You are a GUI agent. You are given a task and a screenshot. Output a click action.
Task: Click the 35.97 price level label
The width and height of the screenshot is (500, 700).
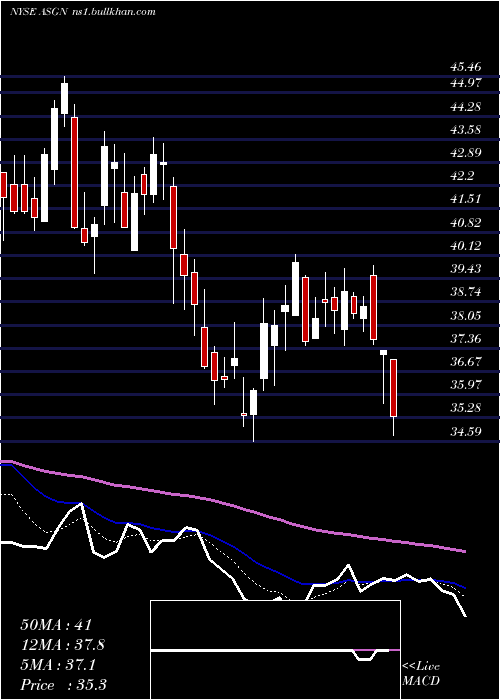[466, 384]
